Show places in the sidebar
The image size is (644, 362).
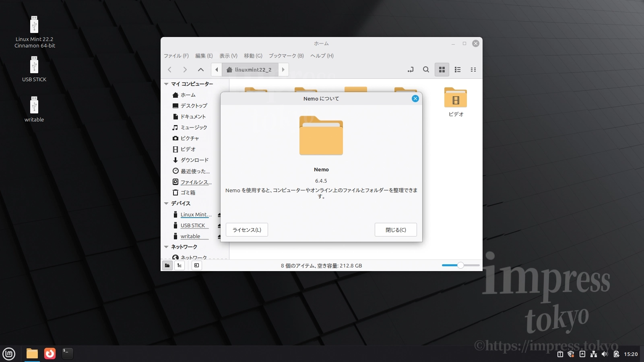(167, 265)
